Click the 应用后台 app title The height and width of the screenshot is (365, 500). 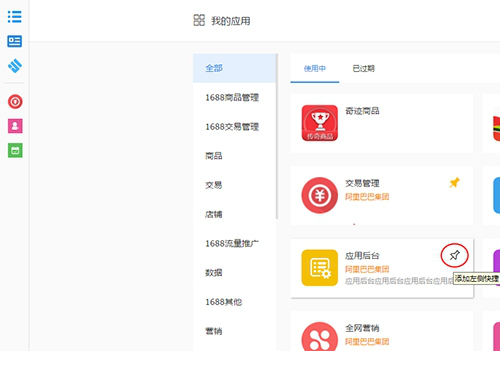(362, 256)
